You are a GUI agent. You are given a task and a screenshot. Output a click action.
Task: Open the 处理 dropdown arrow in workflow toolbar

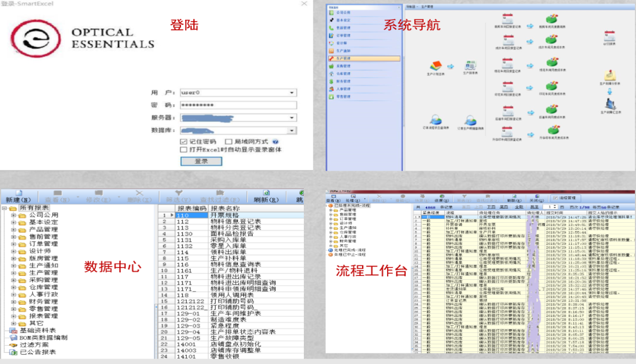(365, 198)
